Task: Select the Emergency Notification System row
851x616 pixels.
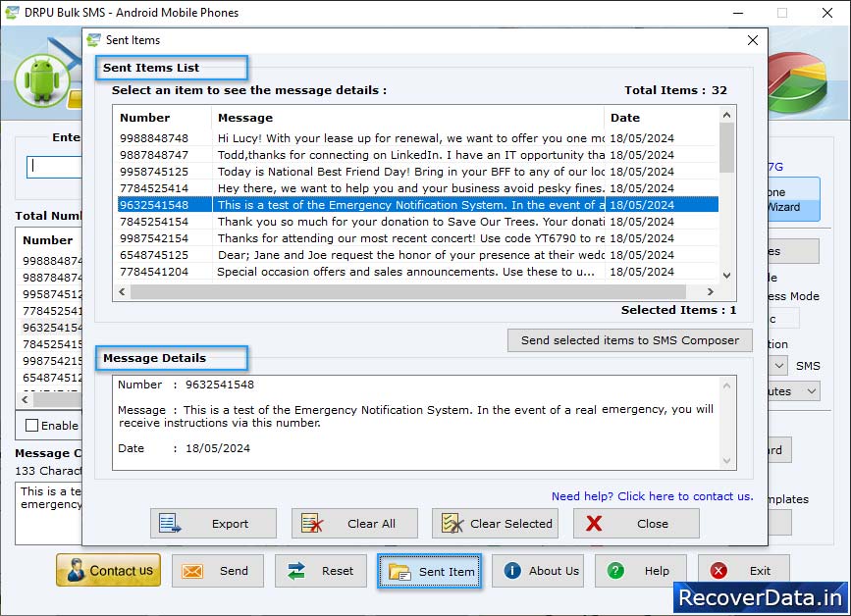Action: tap(418, 205)
